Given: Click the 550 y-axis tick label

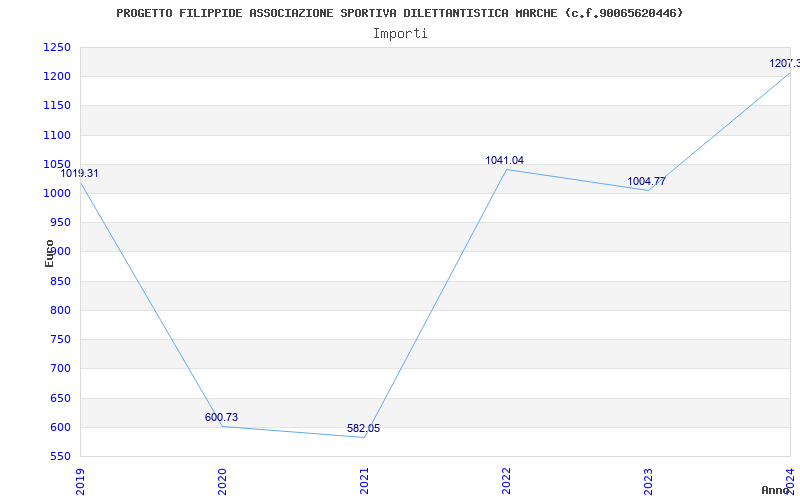Looking at the screenshot, I should click(60, 457).
